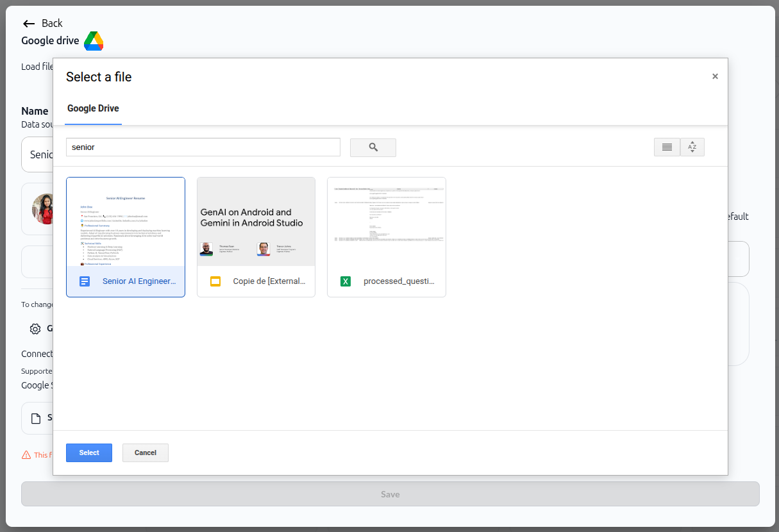Click the search field containing 'senior'
779x532 pixels.
coord(203,147)
